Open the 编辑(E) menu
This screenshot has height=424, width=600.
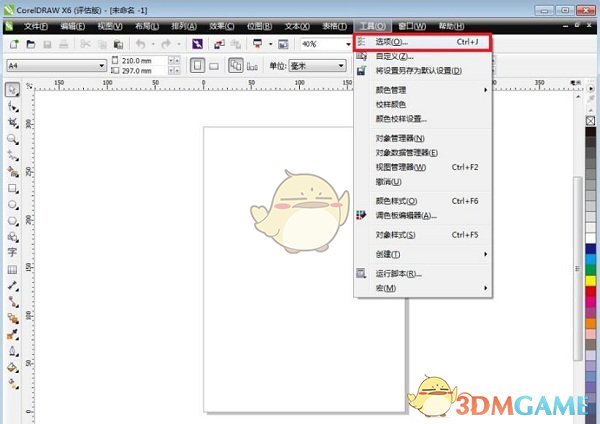pyautogui.click(x=72, y=26)
